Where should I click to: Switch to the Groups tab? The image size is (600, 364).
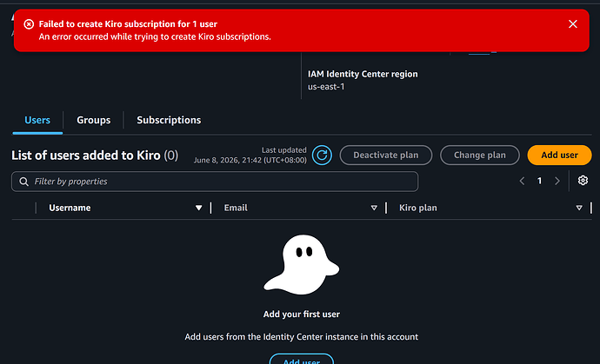(x=93, y=120)
